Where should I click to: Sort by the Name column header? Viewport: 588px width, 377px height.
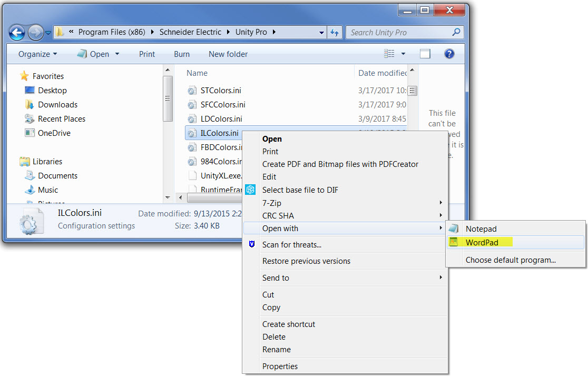pos(197,73)
